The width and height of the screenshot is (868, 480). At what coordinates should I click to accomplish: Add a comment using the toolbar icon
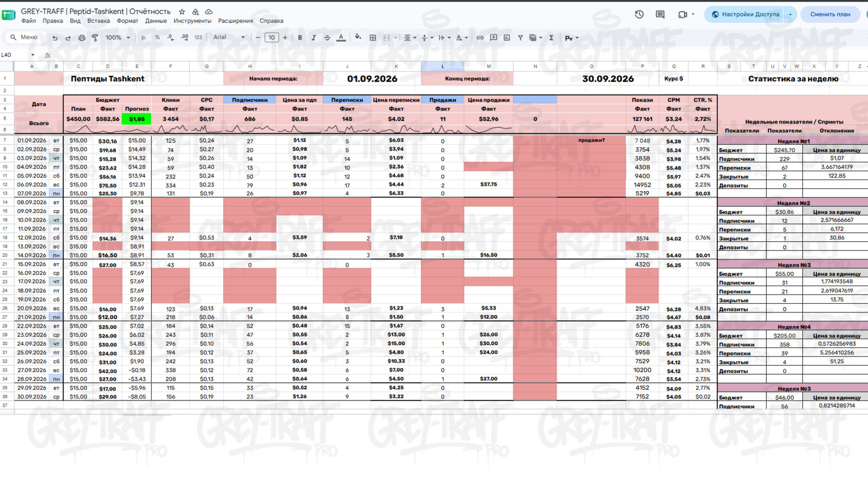click(493, 38)
